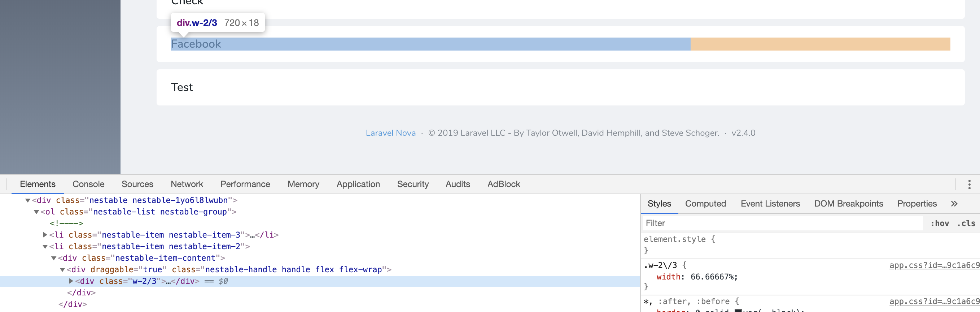The height and width of the screenshot is (312, 980).
Task: Select the Computed sub-tab
Action: (705, 204)
